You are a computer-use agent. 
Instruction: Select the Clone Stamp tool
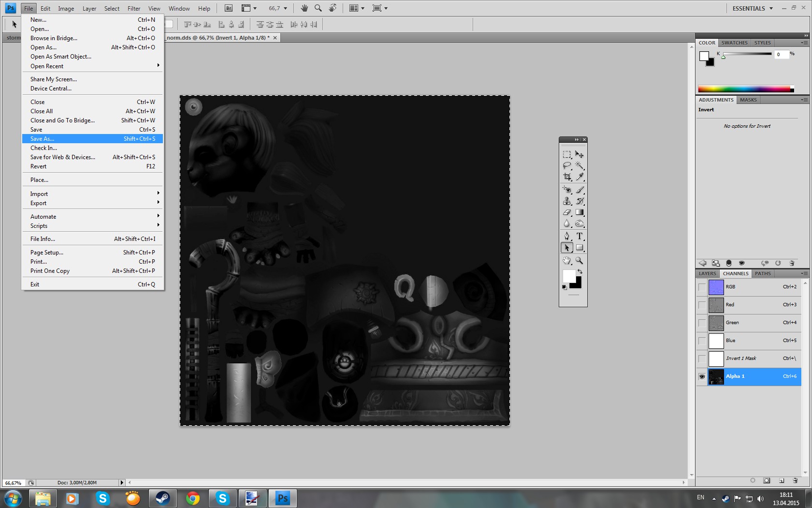[x=567, y=201]
